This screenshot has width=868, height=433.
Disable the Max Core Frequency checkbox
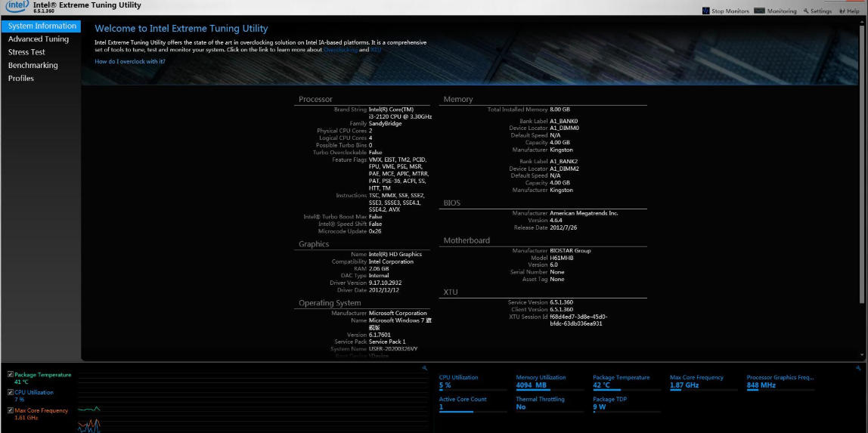(x=10, y=411)
